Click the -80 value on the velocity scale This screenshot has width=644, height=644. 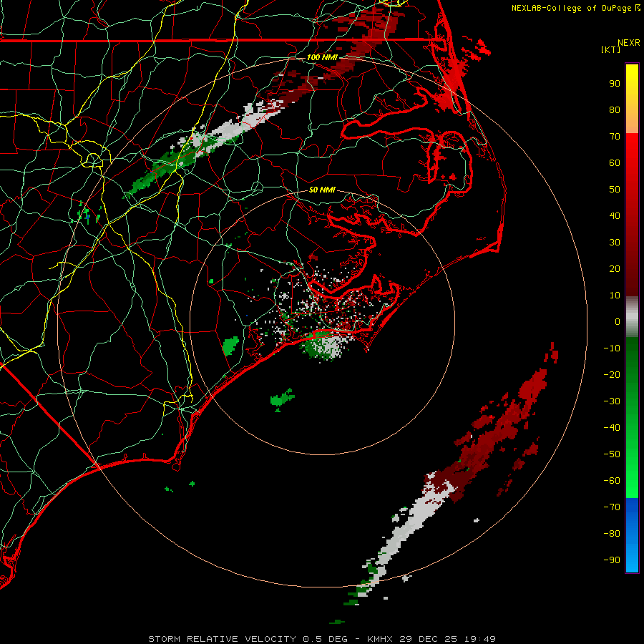click(612, 534)
